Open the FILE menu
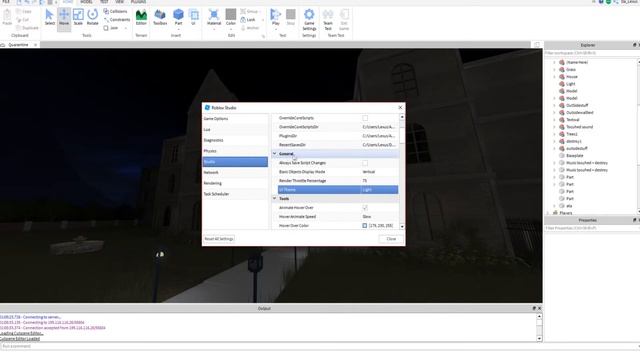The width and height of the screenshot is (640, 360). tap(6, 2)
